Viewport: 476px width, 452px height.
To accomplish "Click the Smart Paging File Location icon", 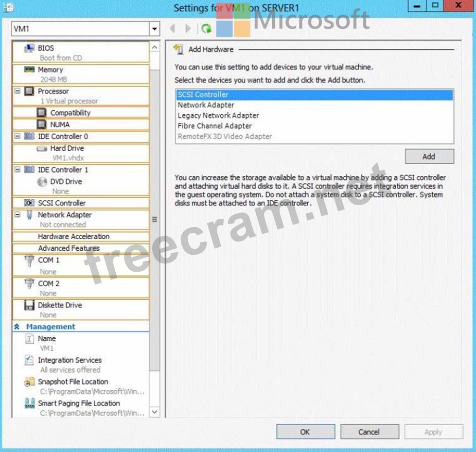I will [x=29, y=403].
